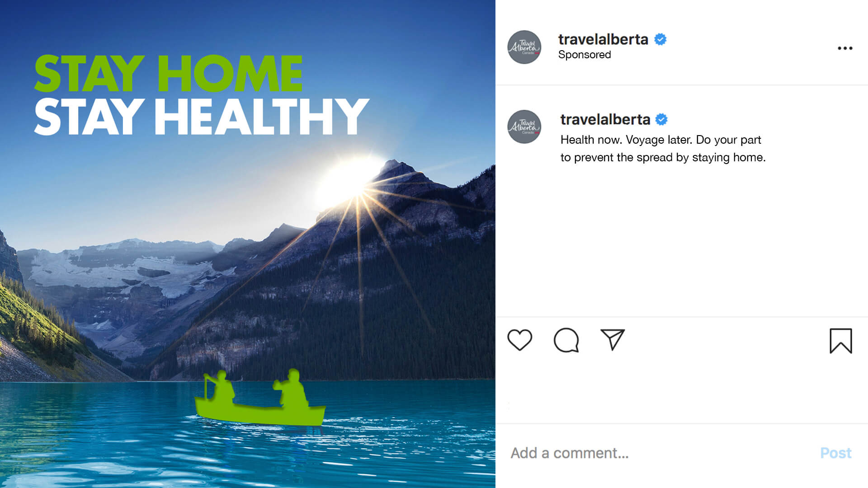Screen dimensions: 868x488
Task: Click the header verified badge
Action: (660, 39)
